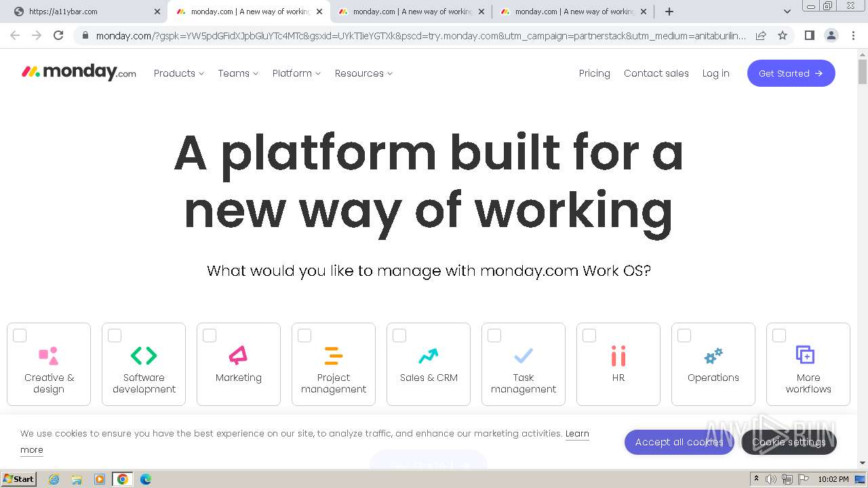The image size is (868, 488).
Task: Enable the HR checkbox
Action: pyautogui.click(x=589, y=335)
